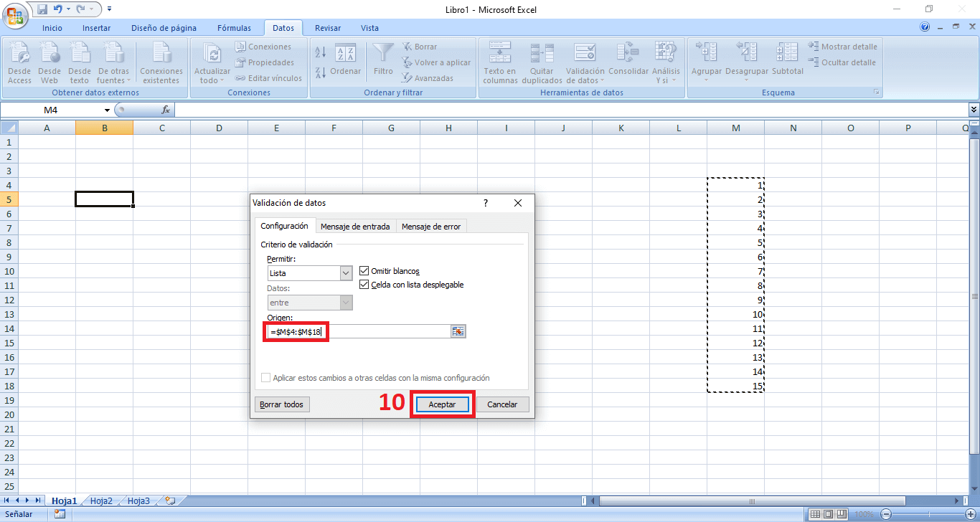Viewport: 980px width, 522px height.
Task: Click the range selector icon in Origen
Action: 458,331
